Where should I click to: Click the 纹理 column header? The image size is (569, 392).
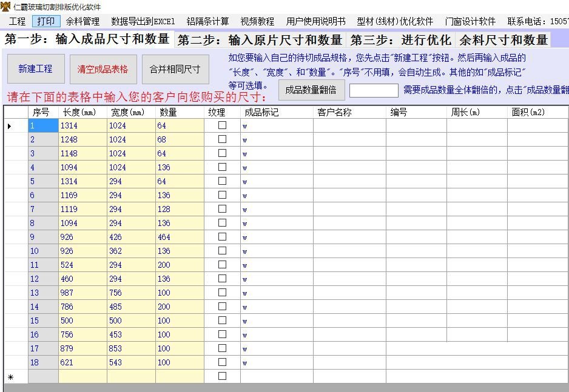coord(223,112)
